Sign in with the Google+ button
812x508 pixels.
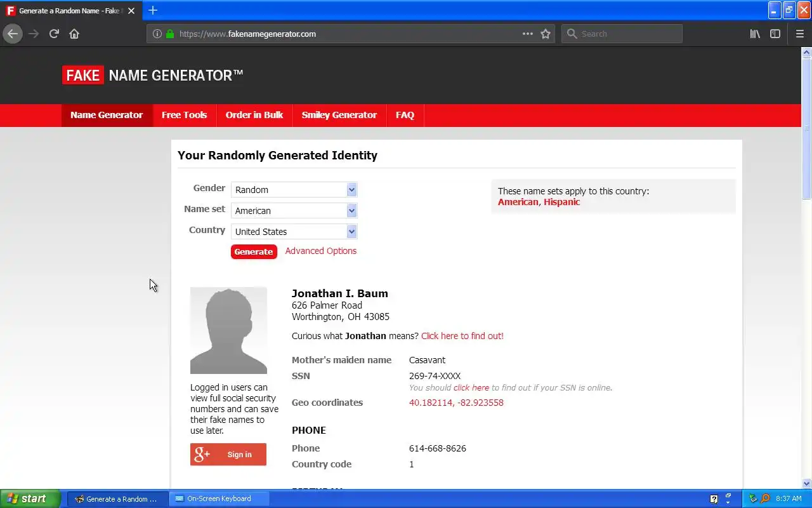[x=228, y=454]
